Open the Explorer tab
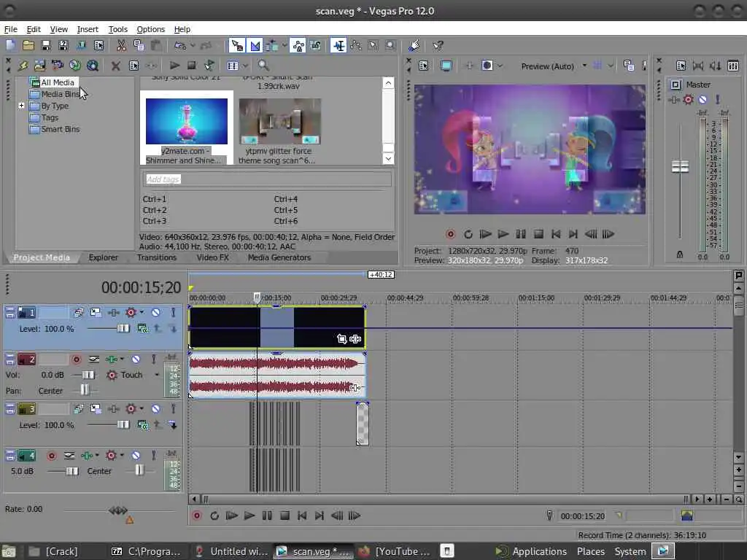The image size is (747, 560). (x=103, y=257)
